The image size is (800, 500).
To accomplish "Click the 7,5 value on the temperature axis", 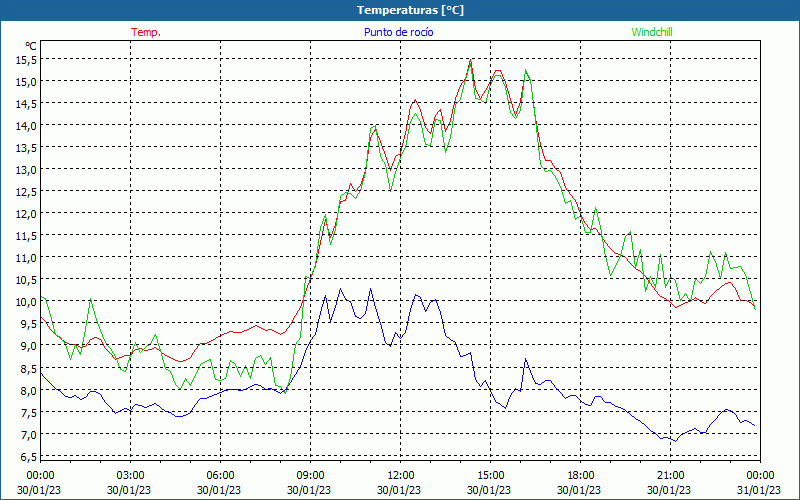I will (x=29, y=412).
